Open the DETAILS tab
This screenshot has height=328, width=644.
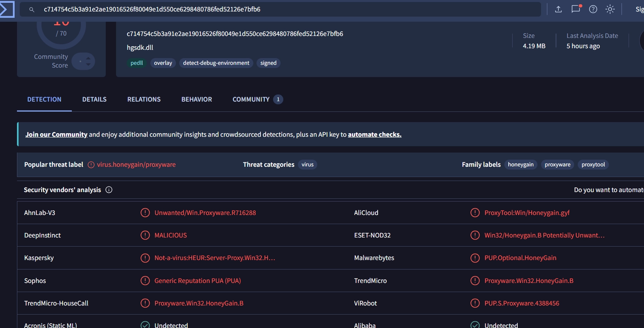tap(94, 100)
